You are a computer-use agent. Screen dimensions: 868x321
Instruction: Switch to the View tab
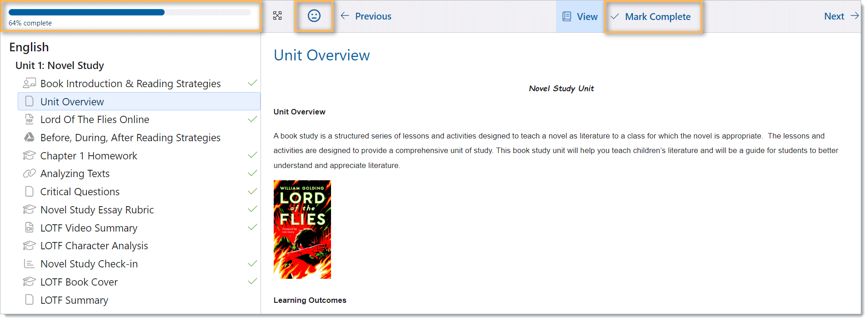point(580,17)
